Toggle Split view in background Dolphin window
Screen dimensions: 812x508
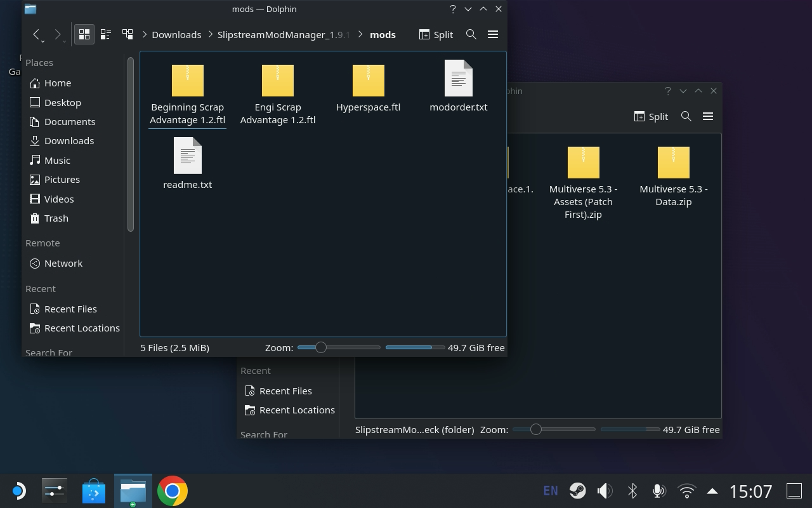point(651,116)
